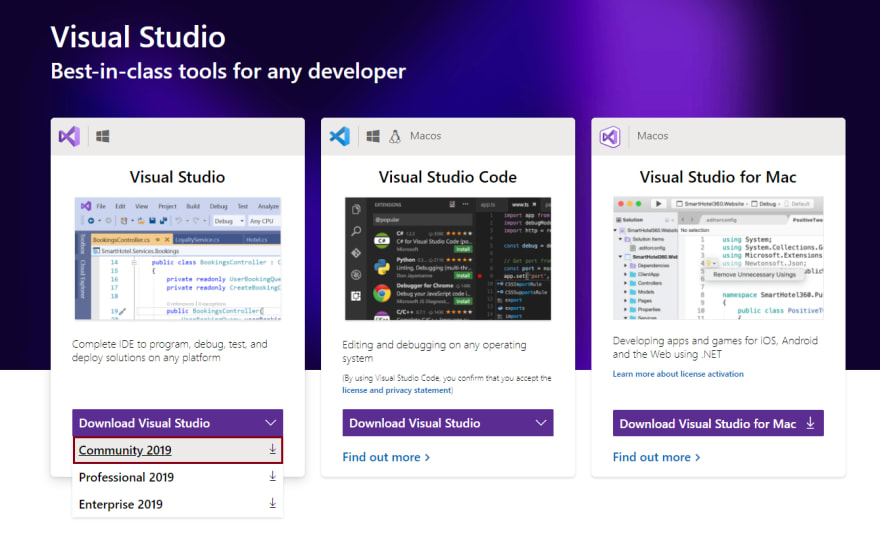
Task: Click the Windows icon in Visual Studio Code card
Action: [x=373, y=136]
